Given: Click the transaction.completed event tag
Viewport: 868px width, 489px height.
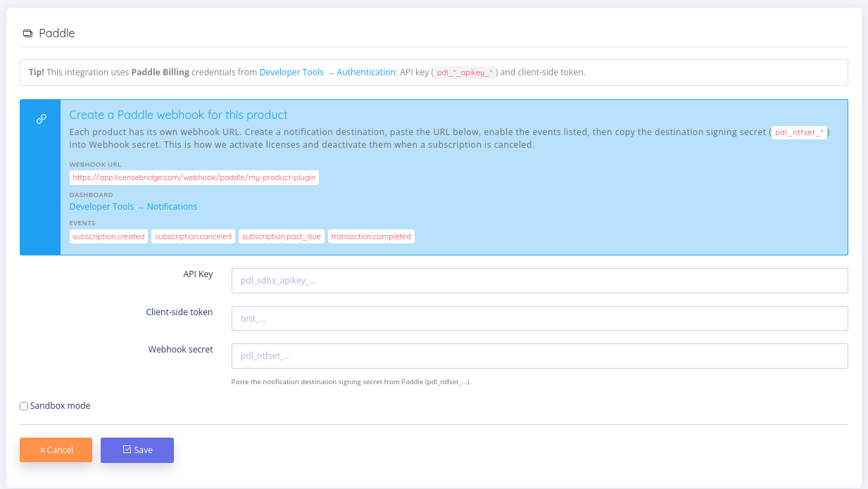Looking at the screenshot, I should tap(371, 236).
